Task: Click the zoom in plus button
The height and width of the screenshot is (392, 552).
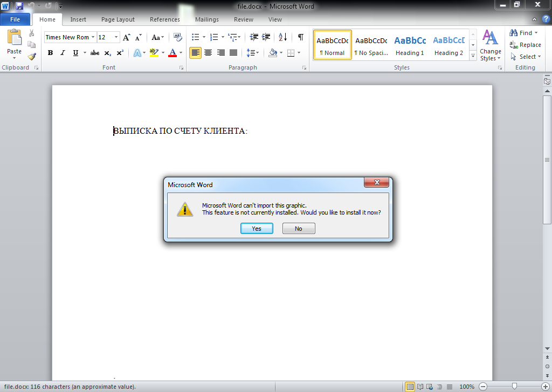Action: click(546, 387)
